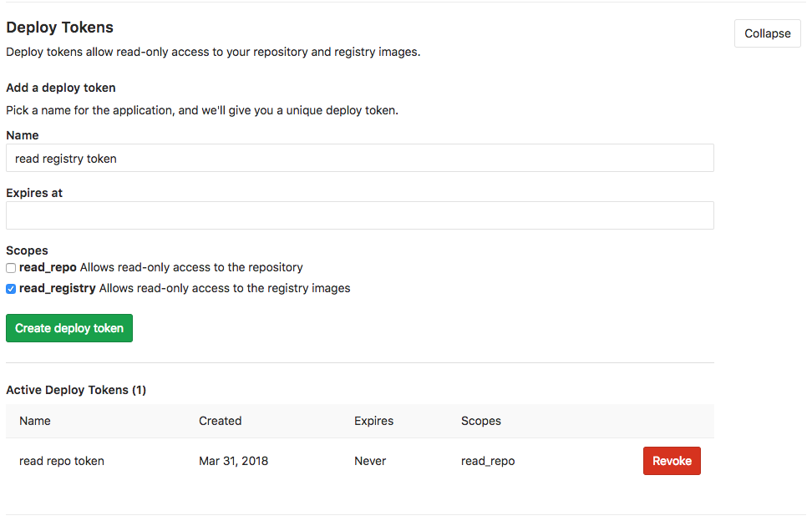Screen dimensions: 812x531
Task: Click the 'read_repo' bold label text in Scopes
Action: click(x=48, y=267)
